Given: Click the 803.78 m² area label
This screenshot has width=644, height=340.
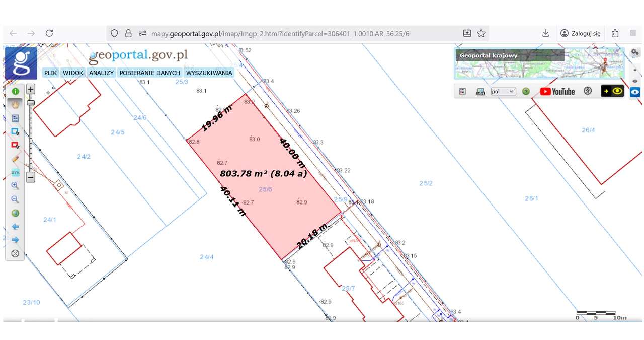Looking at the screenshot, I should [264, 174].
